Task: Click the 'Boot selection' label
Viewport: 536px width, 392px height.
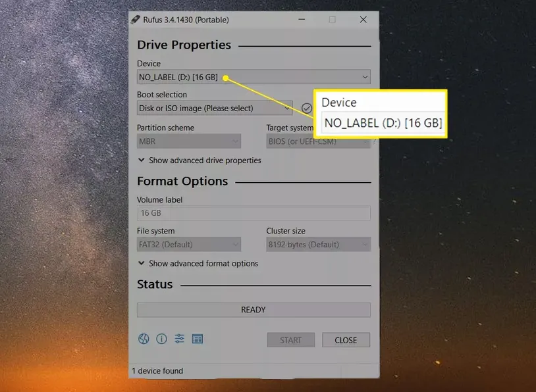Action: (x=162, y=95)
